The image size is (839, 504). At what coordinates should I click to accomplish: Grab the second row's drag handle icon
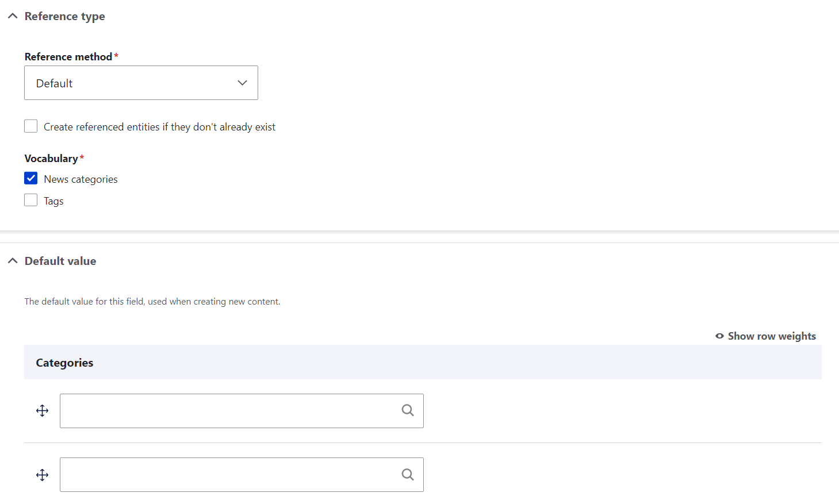tap(42, 475)
